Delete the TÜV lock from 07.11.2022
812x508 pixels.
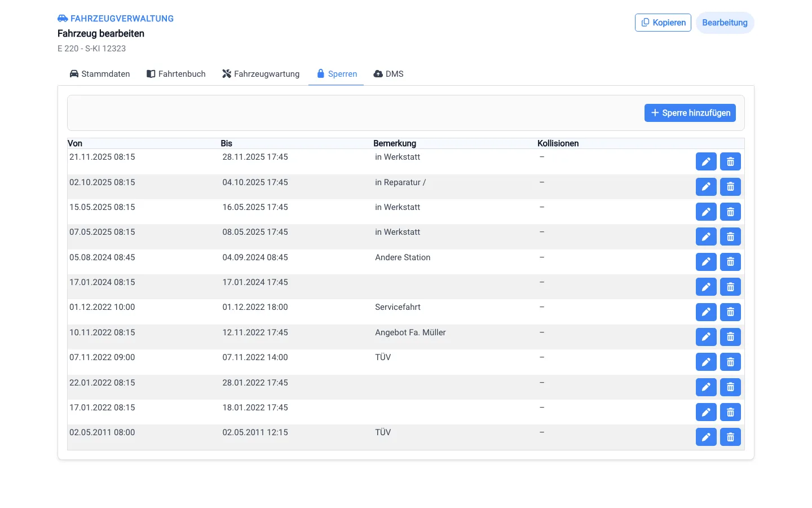point(730,362)
